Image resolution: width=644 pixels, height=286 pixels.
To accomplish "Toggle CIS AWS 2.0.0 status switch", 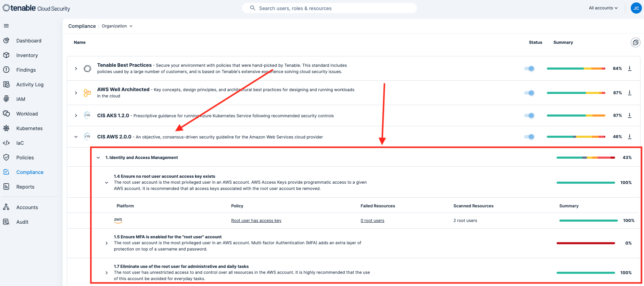I will pos(529,137).
